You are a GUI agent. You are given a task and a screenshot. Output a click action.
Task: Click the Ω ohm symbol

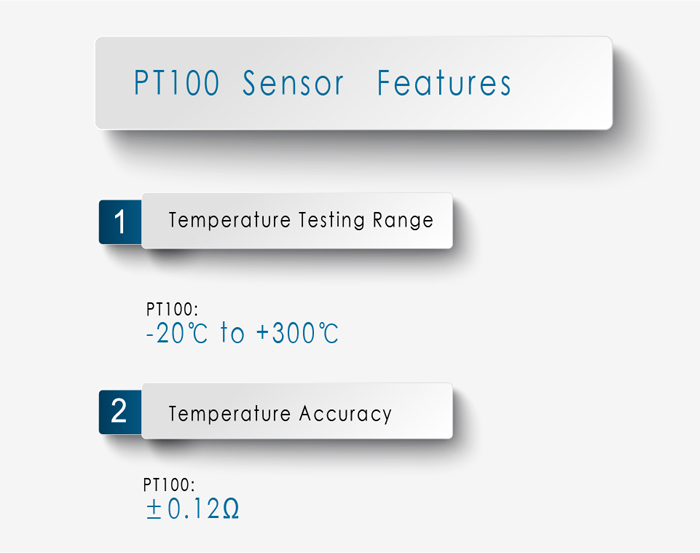point(228,509)
